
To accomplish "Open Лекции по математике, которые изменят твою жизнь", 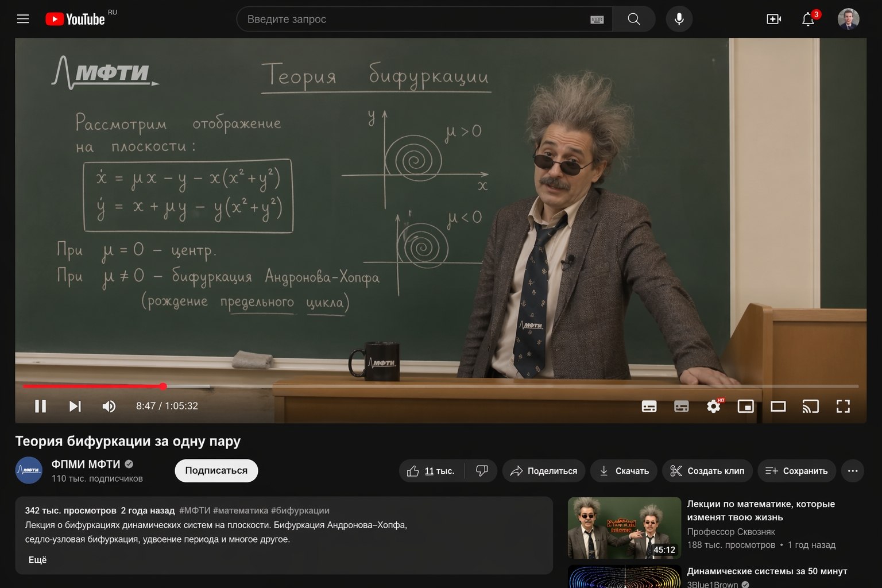I will pyautogui.click(x=761, y=510).
